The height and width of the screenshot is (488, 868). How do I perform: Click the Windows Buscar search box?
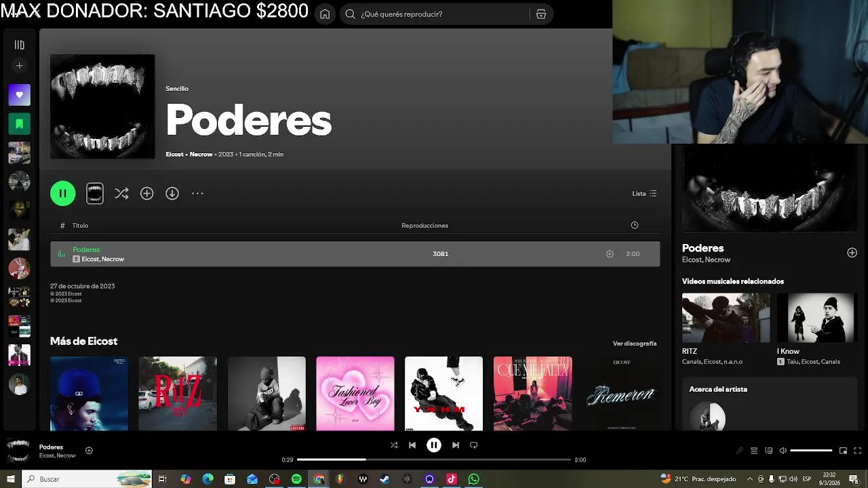click(x=87, y=479)
